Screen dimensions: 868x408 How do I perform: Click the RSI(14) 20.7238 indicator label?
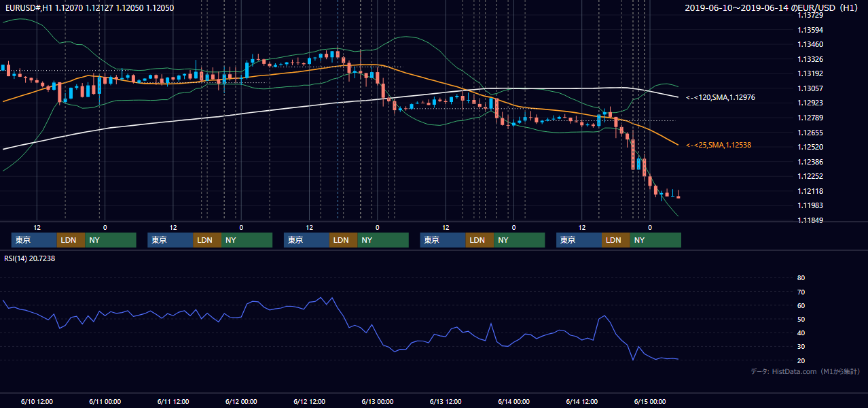pos(30,258)
